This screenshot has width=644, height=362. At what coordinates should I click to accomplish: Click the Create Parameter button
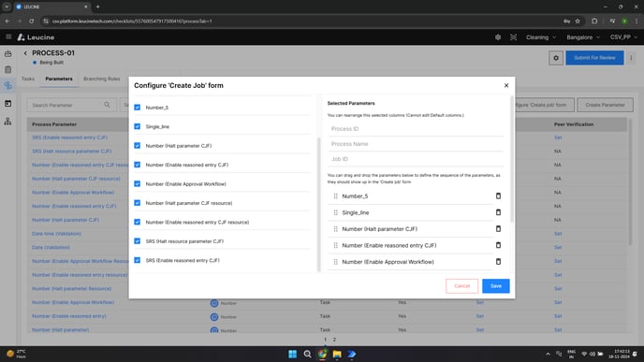click(605, 105)
